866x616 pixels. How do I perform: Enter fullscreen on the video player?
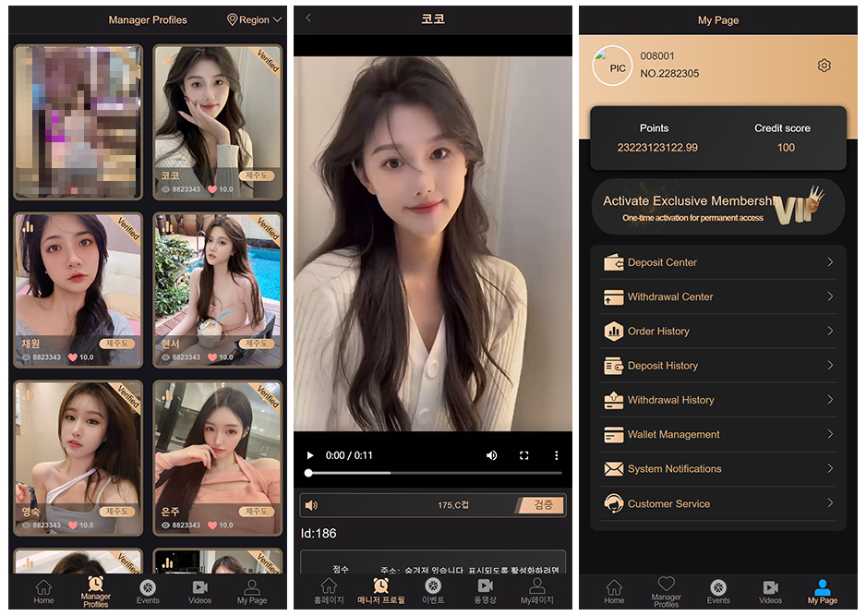coord(524,455)
